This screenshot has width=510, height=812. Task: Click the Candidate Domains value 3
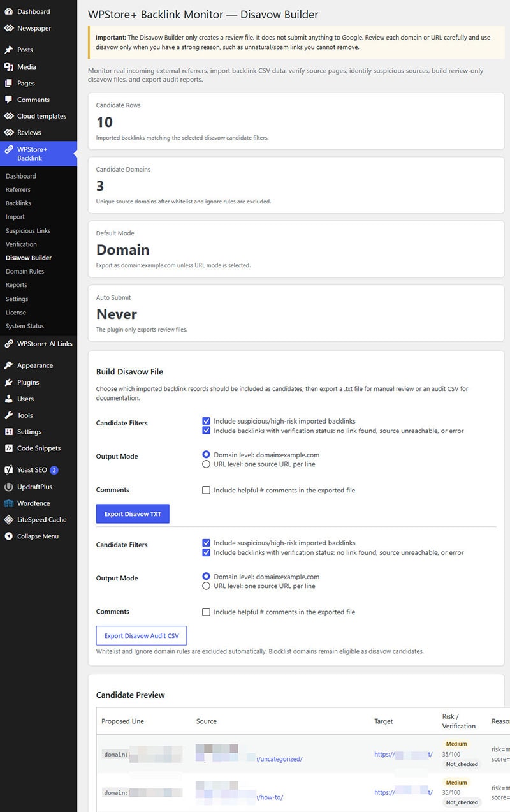[x=100, y=186]
